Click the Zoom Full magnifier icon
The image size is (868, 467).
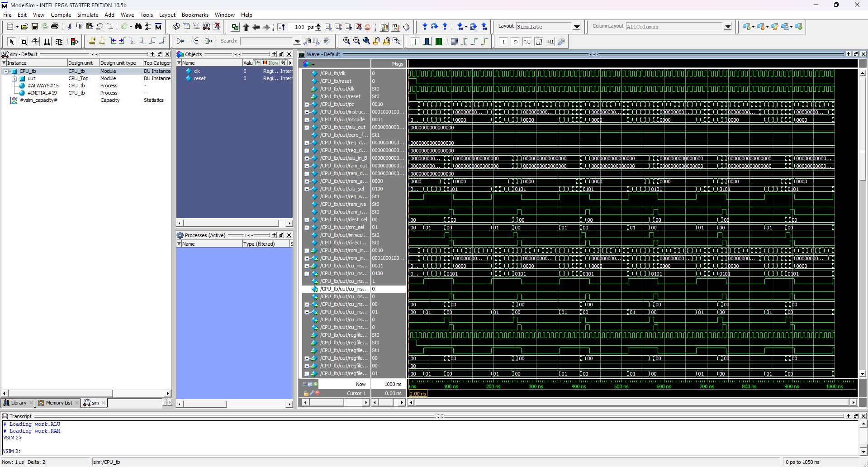[x=366, y=41]
